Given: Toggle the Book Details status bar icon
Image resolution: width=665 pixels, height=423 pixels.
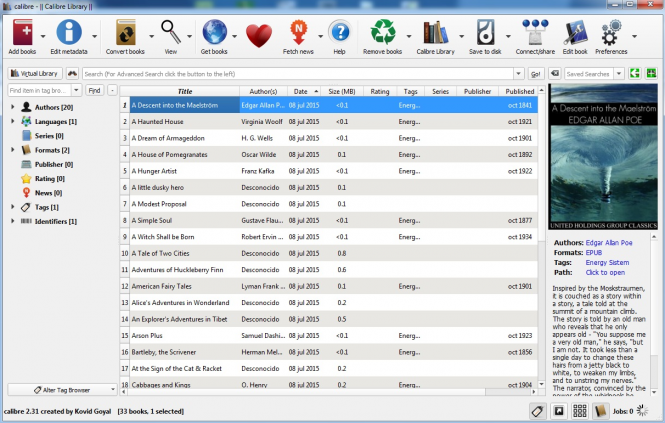Looking at the screenshot, I should click(x=600, y=411).
